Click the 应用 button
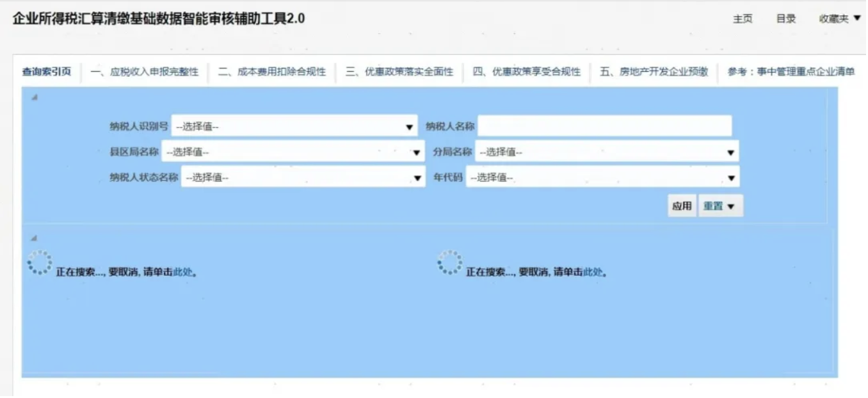Image resolution: width=868 pixels, height=398 pixels. click(682, 206)
